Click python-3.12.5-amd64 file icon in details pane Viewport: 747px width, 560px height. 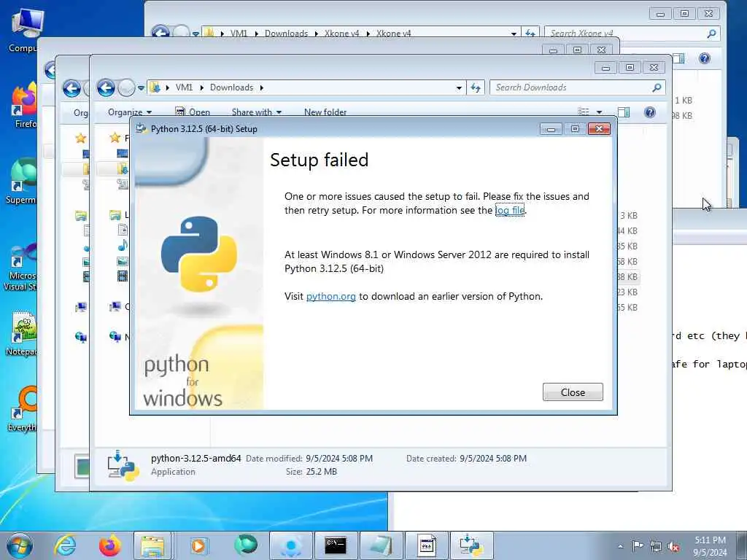click(x=123, y=465)
